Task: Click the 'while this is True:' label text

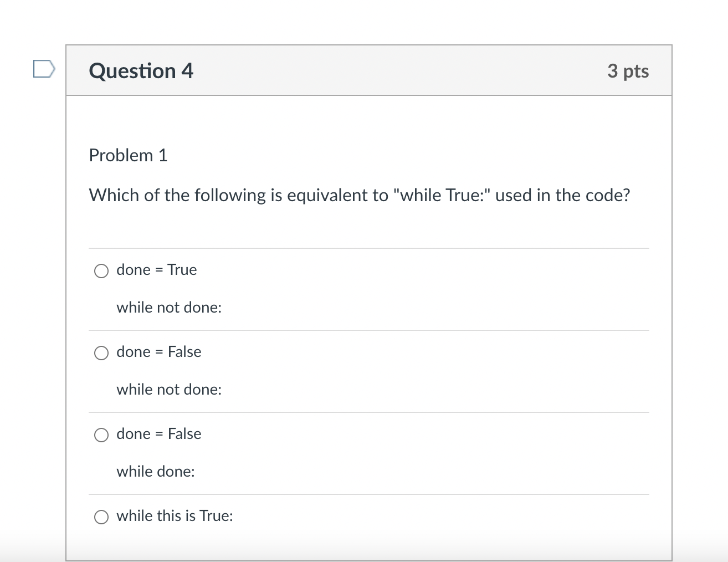Action: pyautogui.click(x=175, y=515)
